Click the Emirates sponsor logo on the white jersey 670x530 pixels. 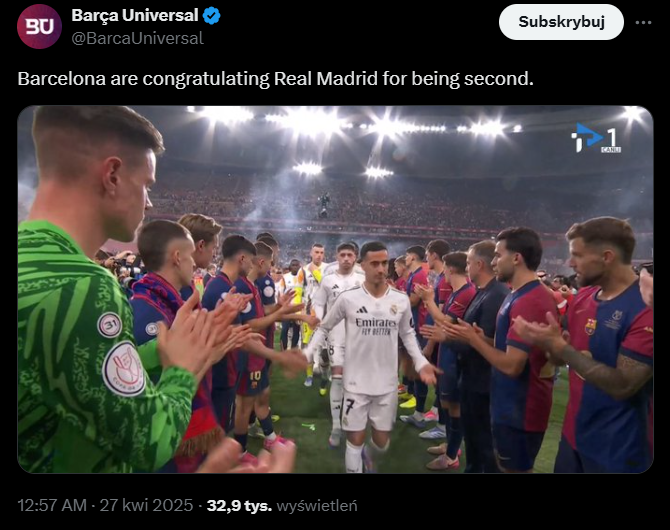tap(375, 323)
